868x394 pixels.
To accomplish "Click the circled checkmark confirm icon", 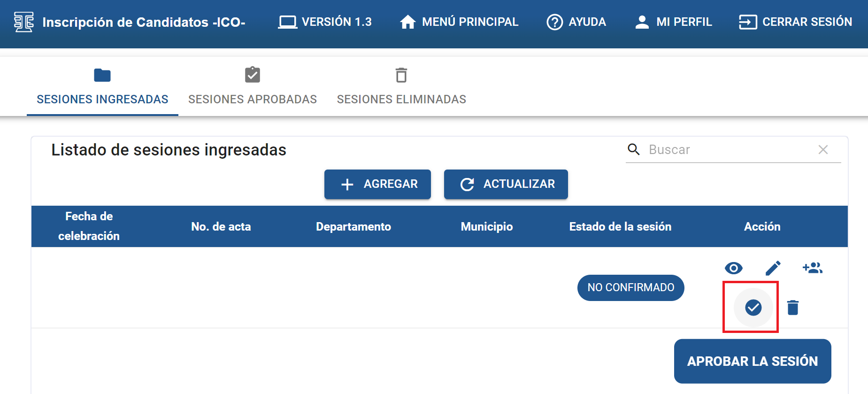I will (753, 308).
